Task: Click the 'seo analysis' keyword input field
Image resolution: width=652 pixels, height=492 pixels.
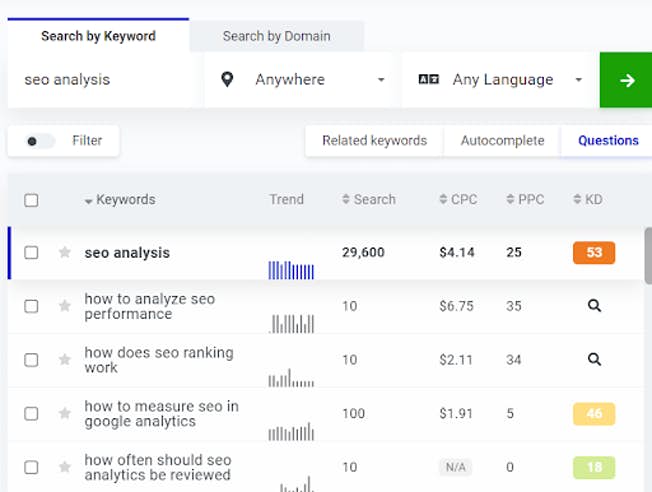Action: (105, 80)
